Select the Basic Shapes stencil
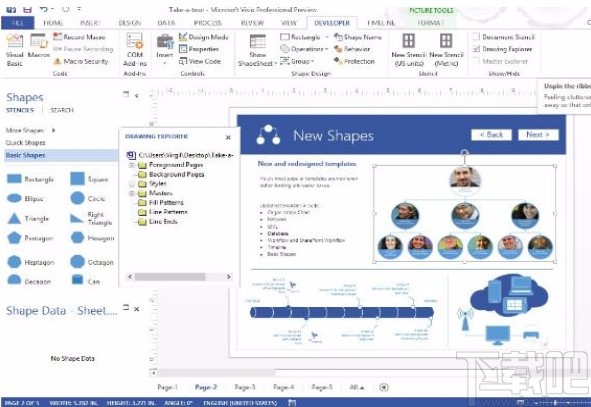This screenshot has height=407, width=591. tap(61, 155)
